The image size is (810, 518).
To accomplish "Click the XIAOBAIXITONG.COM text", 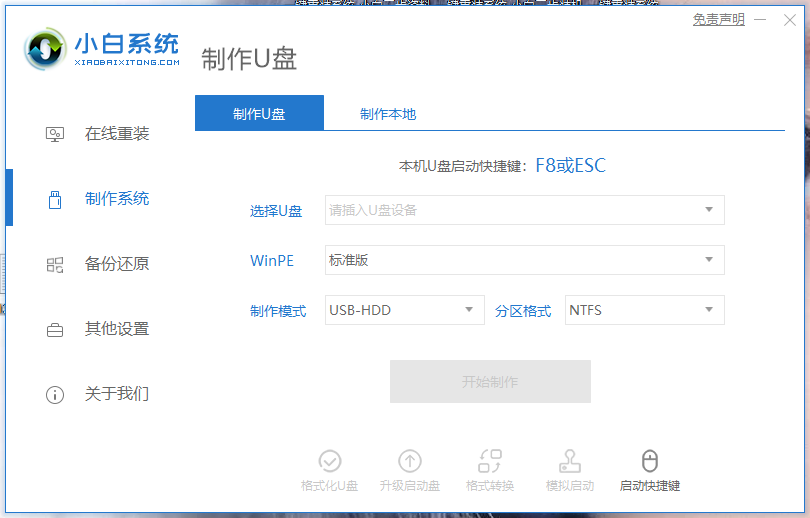I will [127, 62].
